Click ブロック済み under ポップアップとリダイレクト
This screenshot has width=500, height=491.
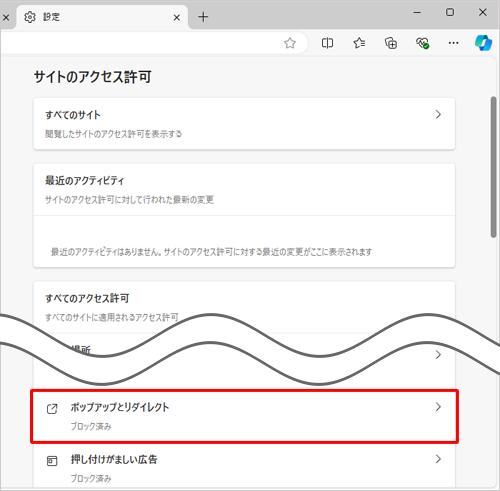pos(91,426)
